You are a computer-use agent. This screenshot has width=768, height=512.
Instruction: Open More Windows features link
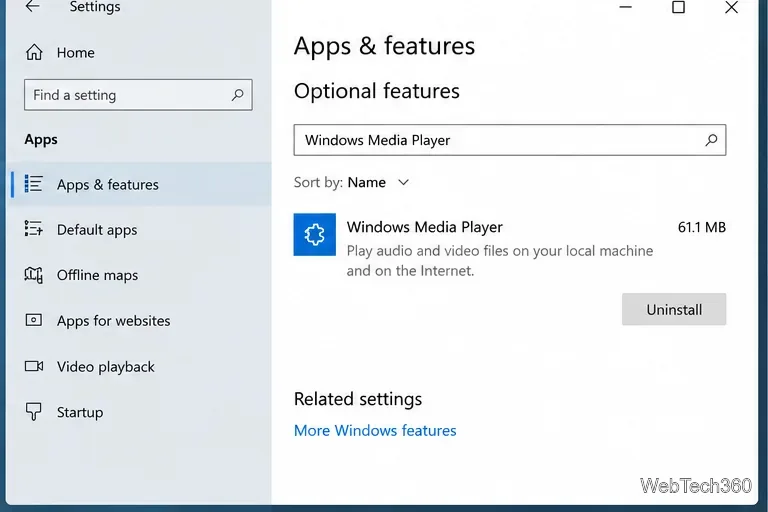[375, 430]
